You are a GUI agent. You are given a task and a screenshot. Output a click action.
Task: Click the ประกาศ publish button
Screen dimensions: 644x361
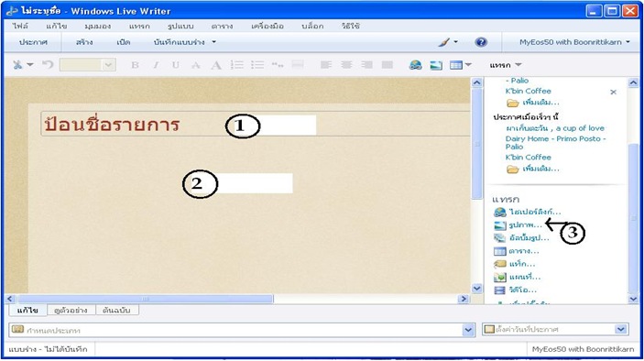(x=33, y=42)
